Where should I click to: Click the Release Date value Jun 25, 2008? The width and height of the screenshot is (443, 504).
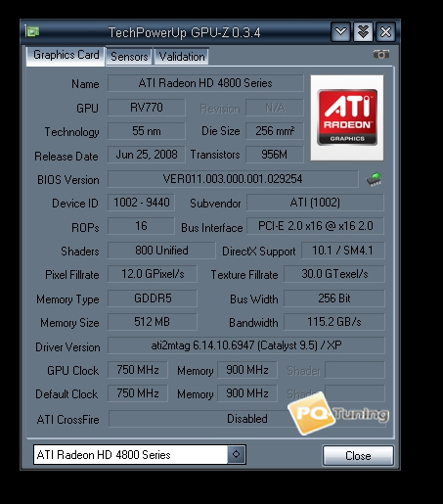point(147,155)
